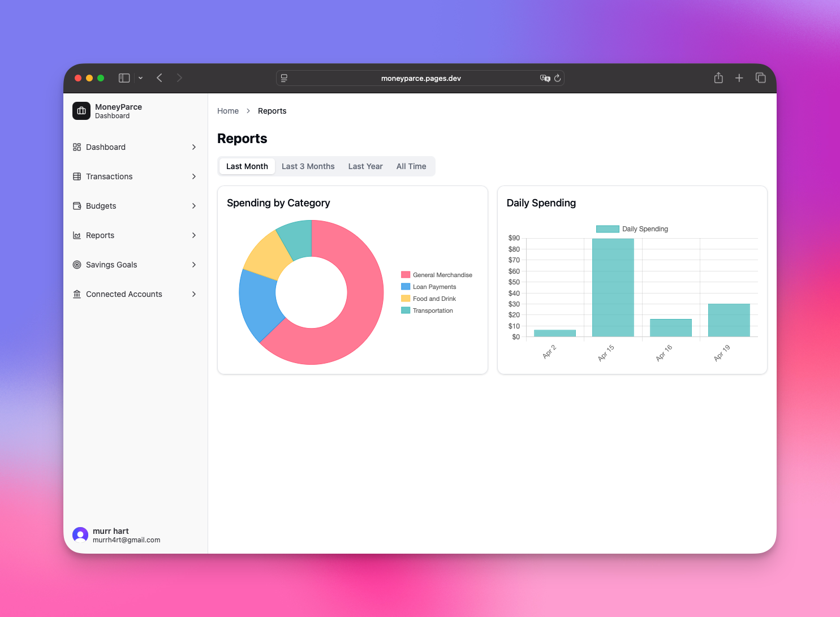The height and width of the screenshot is (617, 840).
Task: Click the Apr 15 spending bar
Action: click(x=613, y=287)
